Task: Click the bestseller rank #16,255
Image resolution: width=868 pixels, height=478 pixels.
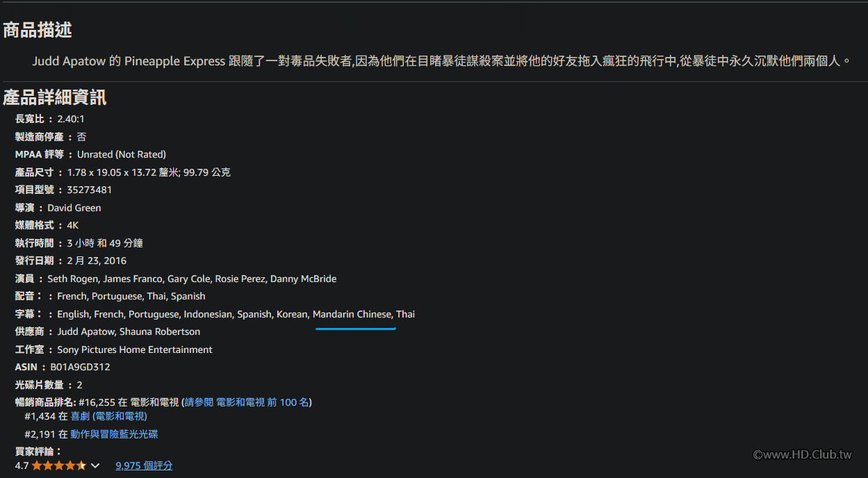Action: 97,402
